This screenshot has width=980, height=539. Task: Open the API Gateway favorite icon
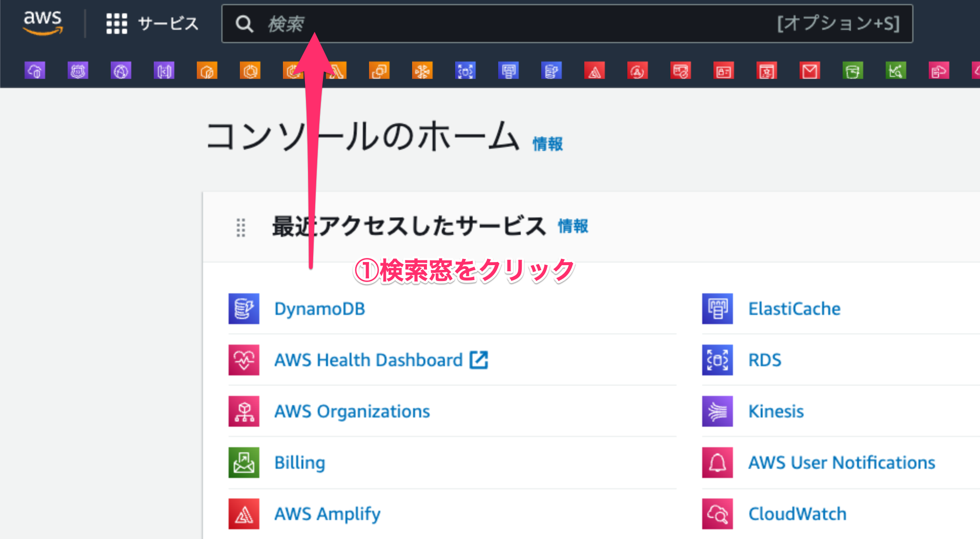point(164,71)
